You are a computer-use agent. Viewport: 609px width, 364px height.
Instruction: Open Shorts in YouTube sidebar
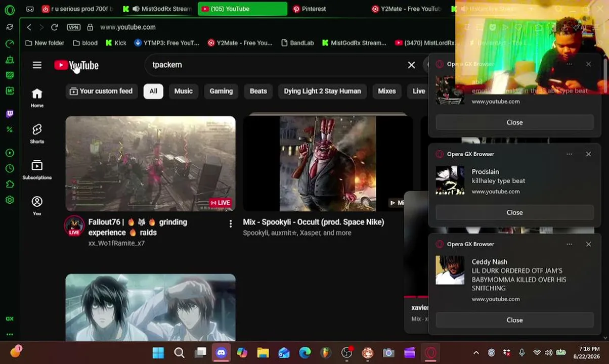[x=37, y=134]
